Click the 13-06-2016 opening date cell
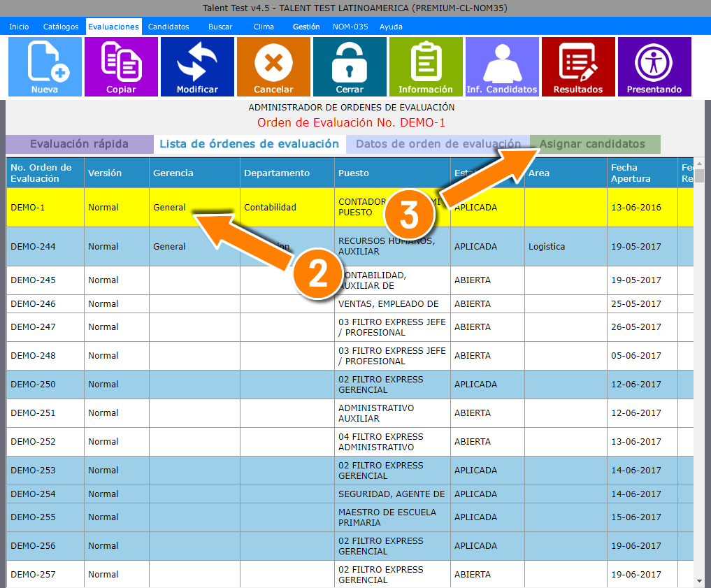This screenshot has width=711, height=588. (642, 207)
